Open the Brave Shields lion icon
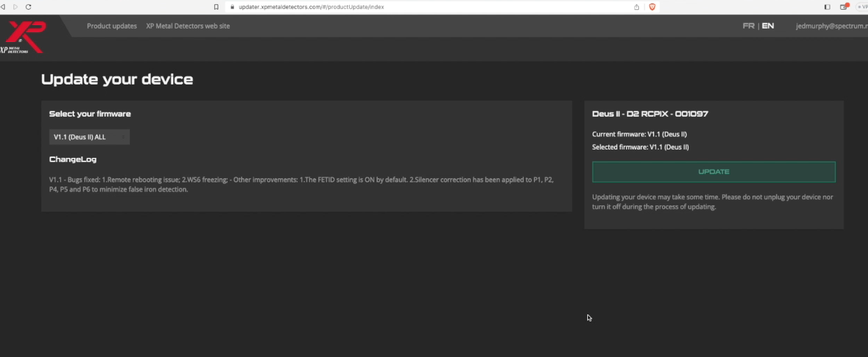The height and width of the screenshot is (357, 868). pyautogui.click(x=652, y=6)
